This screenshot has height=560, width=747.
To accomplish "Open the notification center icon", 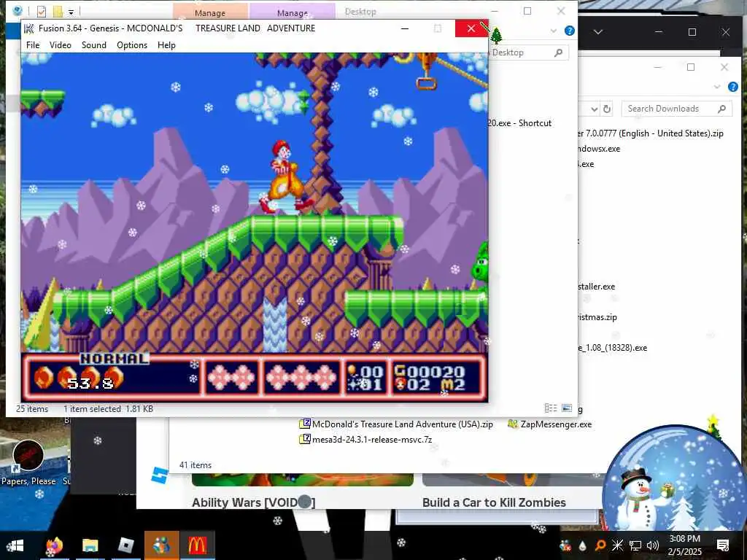I will point(723,545).
